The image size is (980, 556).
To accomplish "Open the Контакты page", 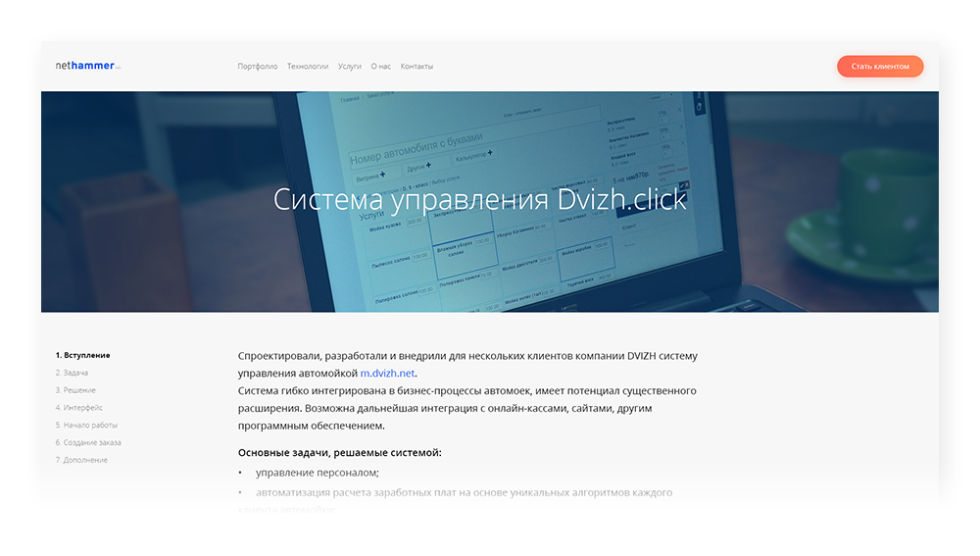I will (x=416, y=67).
